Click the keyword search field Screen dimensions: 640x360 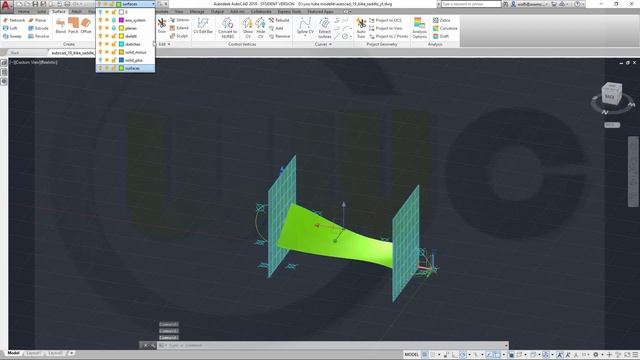tap(471, 4)
